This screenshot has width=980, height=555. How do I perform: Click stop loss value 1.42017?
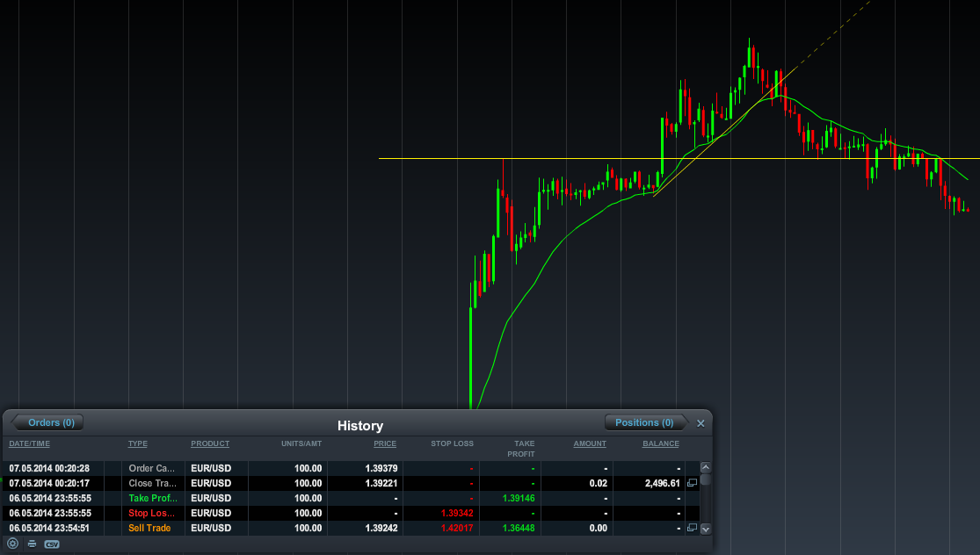(x=457, y=528)
